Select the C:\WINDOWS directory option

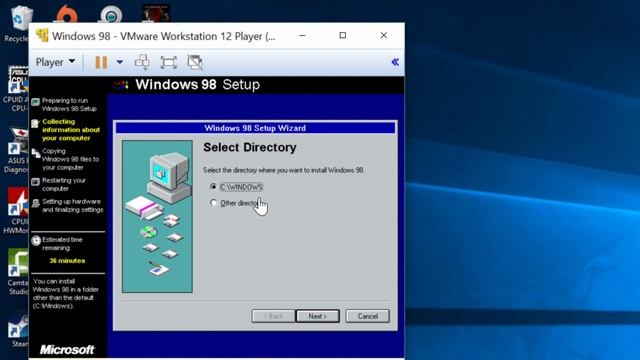(236, 187)
